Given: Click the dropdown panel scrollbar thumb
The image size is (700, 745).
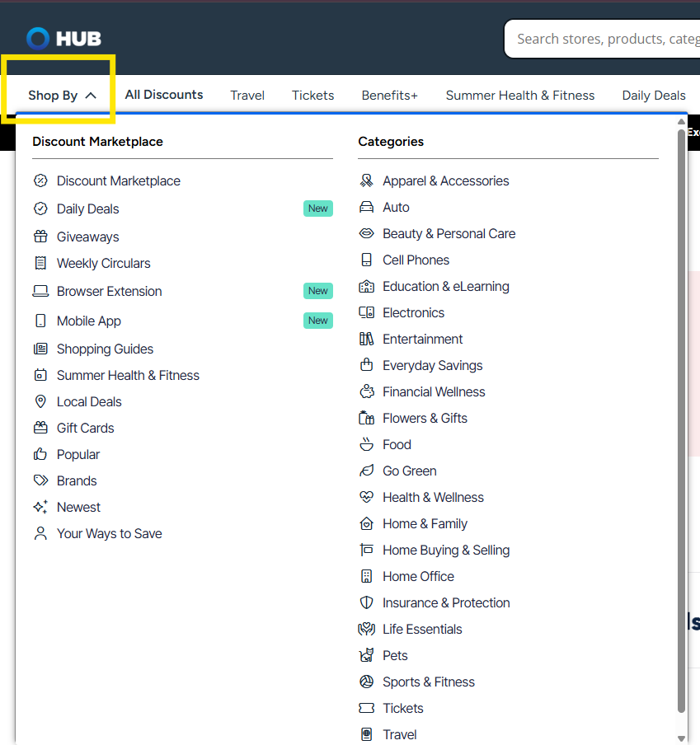Looking at the screenshot, I should (x=682, y=420).
